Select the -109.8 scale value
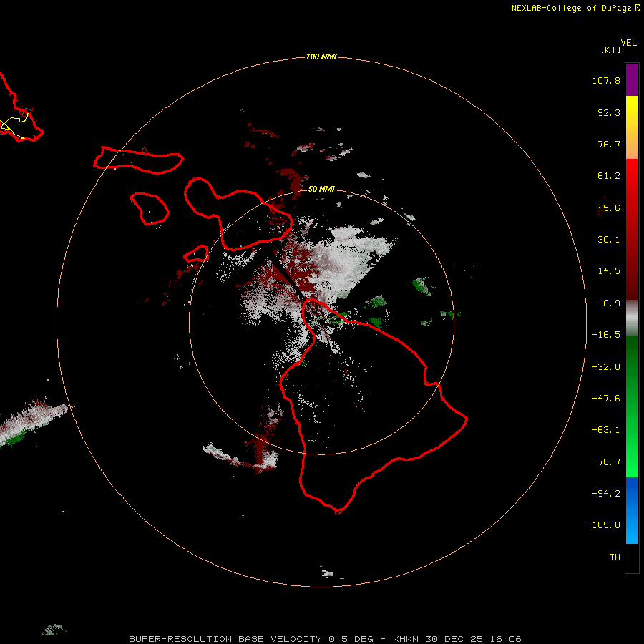This screenshot has height=644, width=644. click(603, 525)
